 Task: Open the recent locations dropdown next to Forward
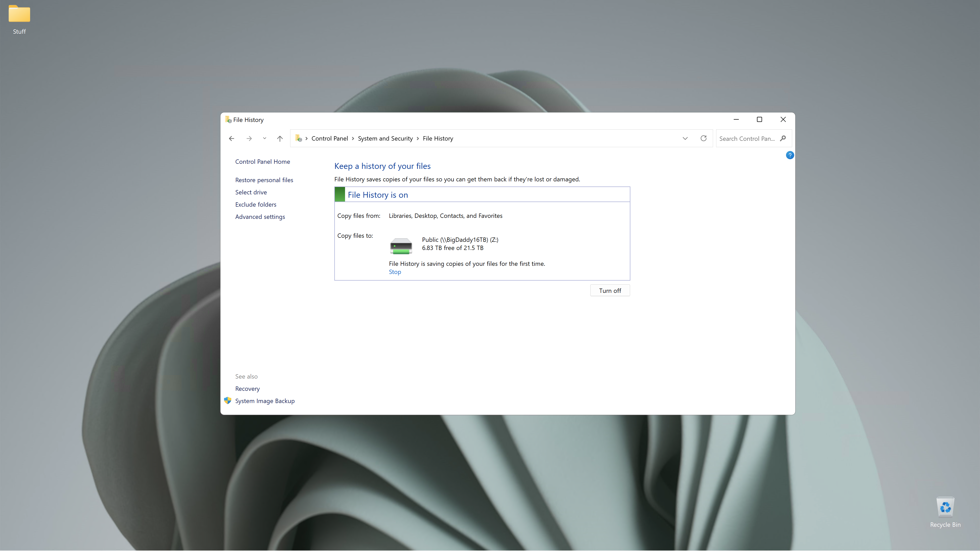(264, 138)
